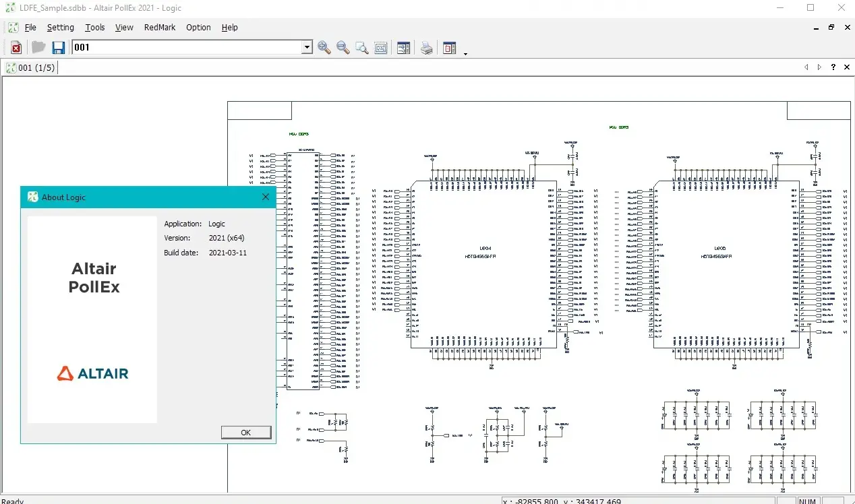Click OK in About Logic dialog
Viewport: 855px width, 504px height.
pos(246,433)
